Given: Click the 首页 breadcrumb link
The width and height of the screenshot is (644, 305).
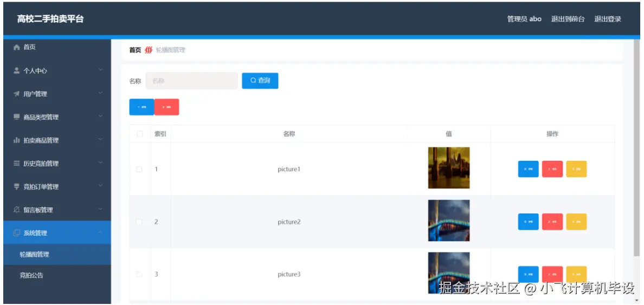Looking at the screenshot, I should [135, 50].
